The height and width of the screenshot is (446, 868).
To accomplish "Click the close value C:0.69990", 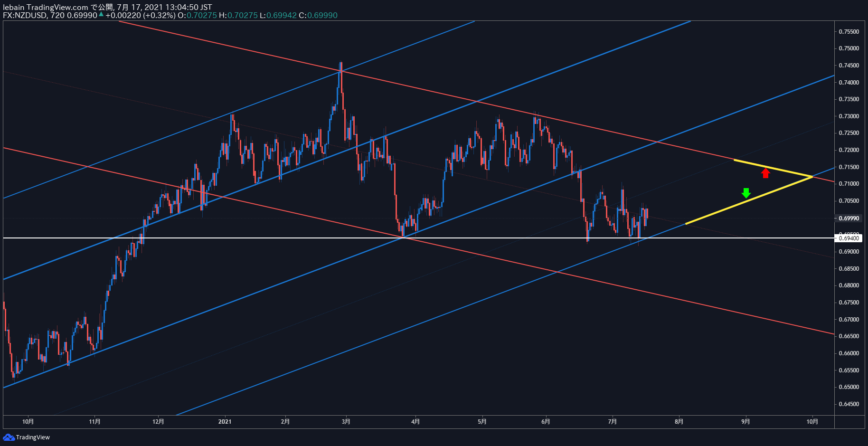I will (x=318, y=15).
